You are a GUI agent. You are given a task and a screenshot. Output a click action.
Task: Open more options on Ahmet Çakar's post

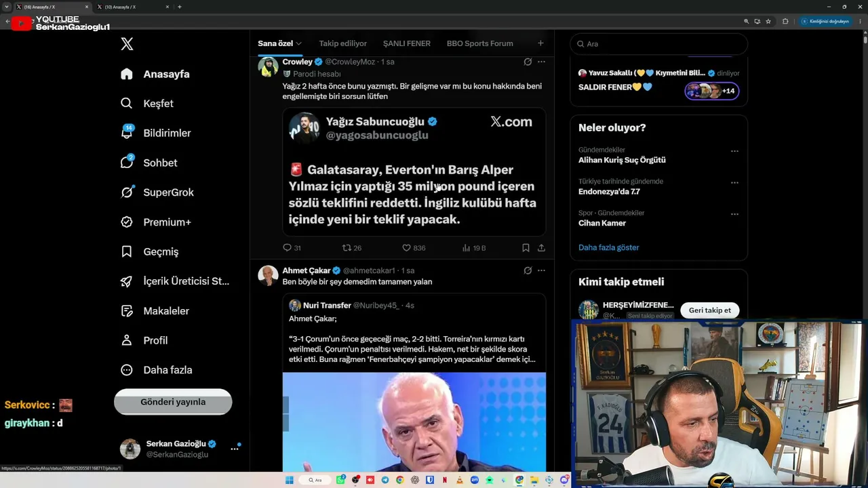541,270
